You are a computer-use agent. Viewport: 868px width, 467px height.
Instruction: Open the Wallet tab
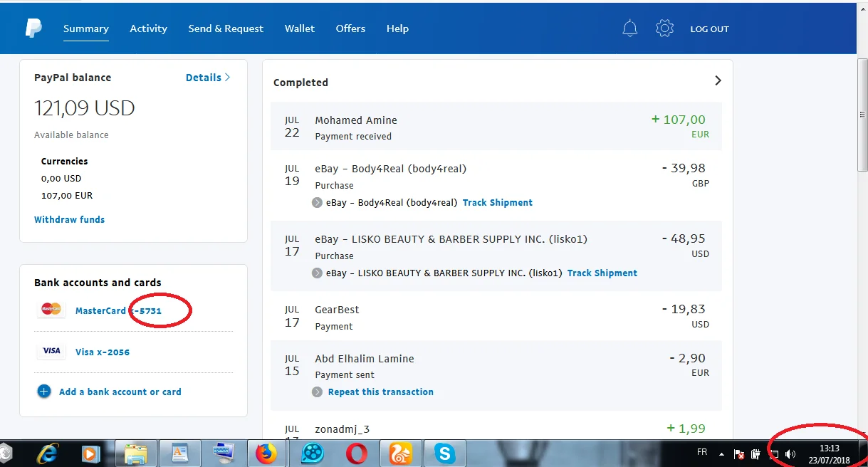pyautogui.click(x=300, y=28)
